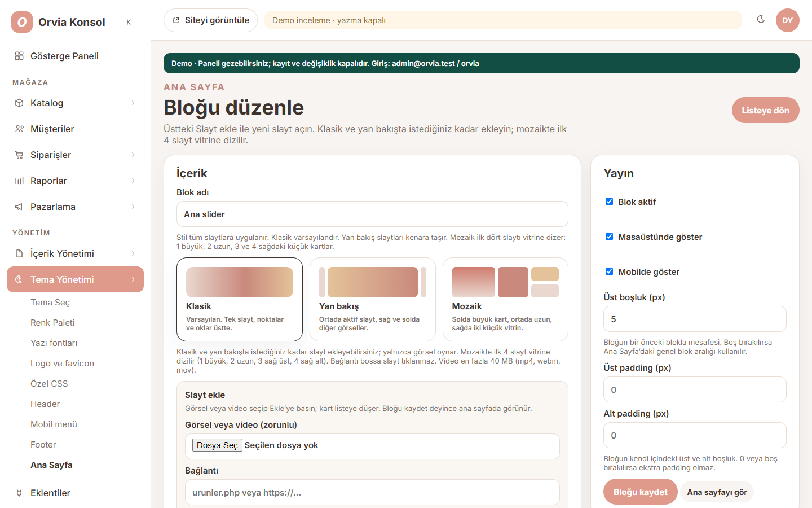Open the Tema Seç submenu item
This screenshot has height=508, width=812.
pyautogui.click(x=50, y=303)
